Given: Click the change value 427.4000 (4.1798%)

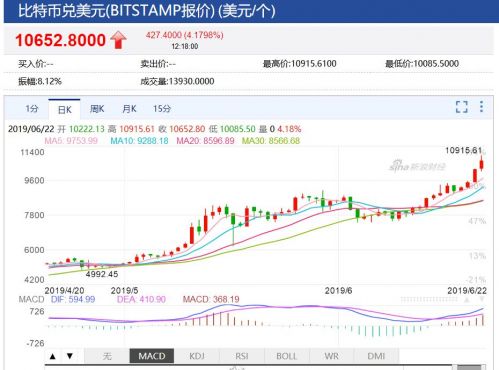Looking at the screenshot, I should pyautogui.click(x=185, y=35).
